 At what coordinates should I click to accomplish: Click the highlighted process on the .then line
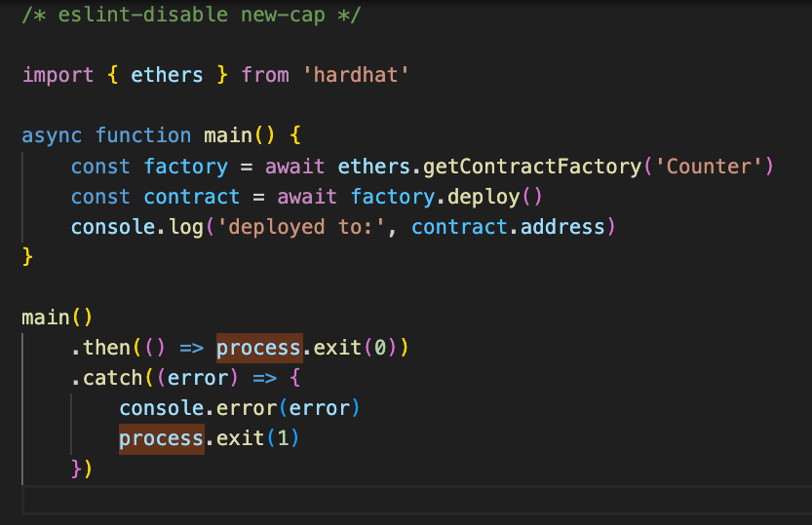tap(258, 348)
